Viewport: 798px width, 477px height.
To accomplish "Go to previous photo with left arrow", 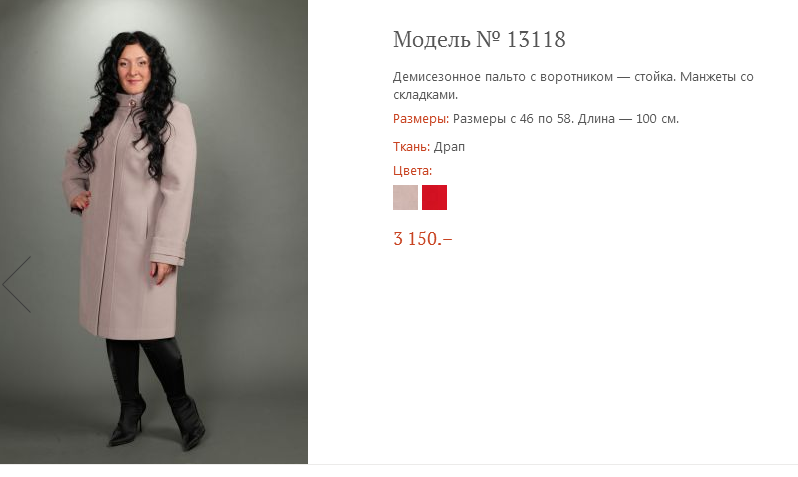I will (x=17, y=284).
